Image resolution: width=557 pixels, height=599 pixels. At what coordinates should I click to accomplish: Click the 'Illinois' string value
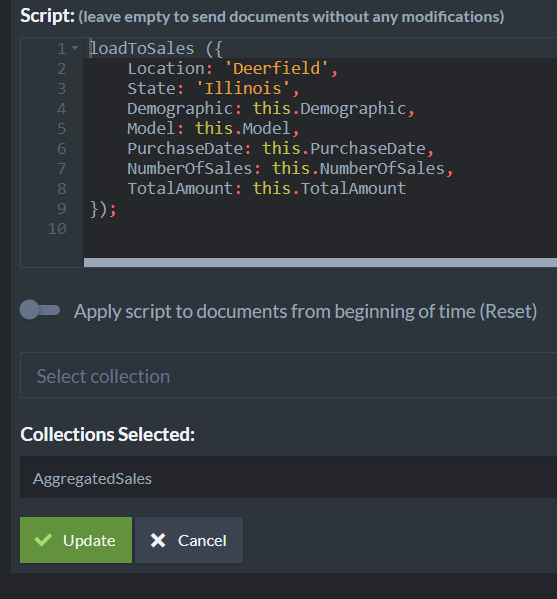(243, 89)
